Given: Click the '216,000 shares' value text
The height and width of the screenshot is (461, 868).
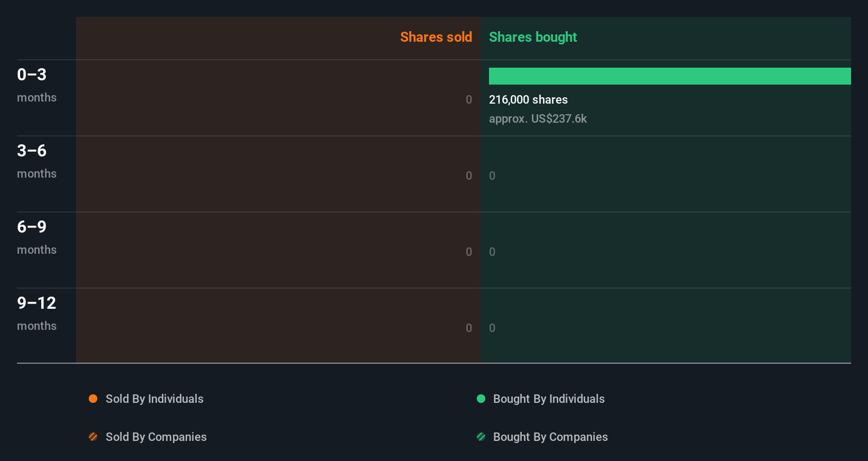Looking at the screenshot, I should point(528,99).
